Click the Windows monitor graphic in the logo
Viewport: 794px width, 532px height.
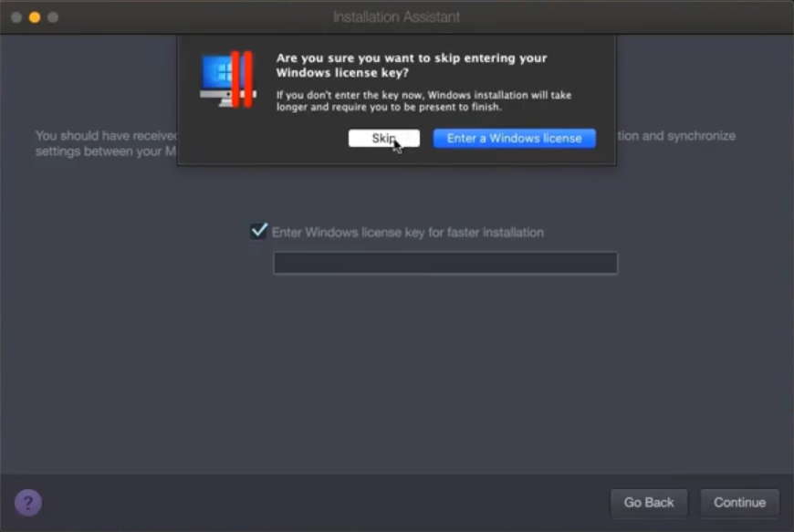click(216, 79)
